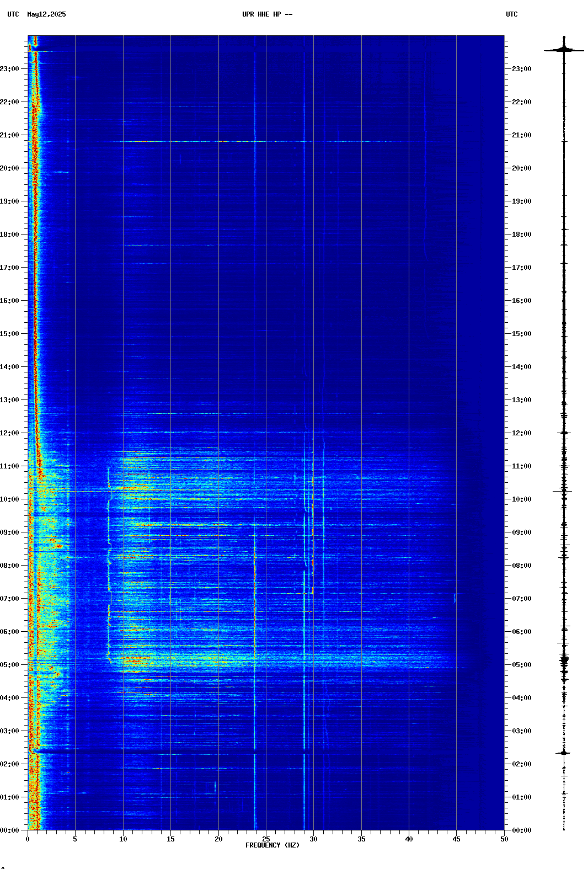Click the 10:00 label on left axis

pos(9,499)
